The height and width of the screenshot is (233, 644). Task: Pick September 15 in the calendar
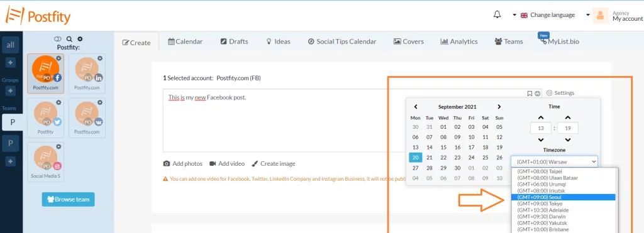click(x=443, y=147)
